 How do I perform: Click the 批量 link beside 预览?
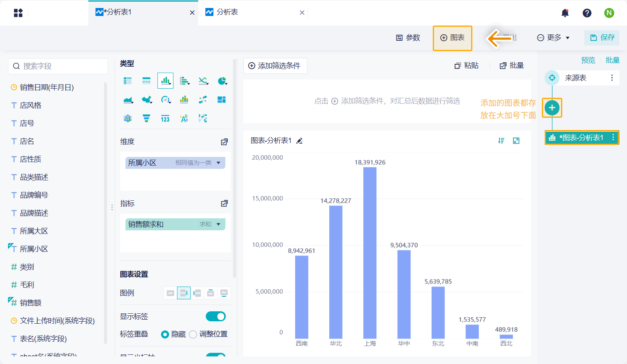[x=612, y=60]
